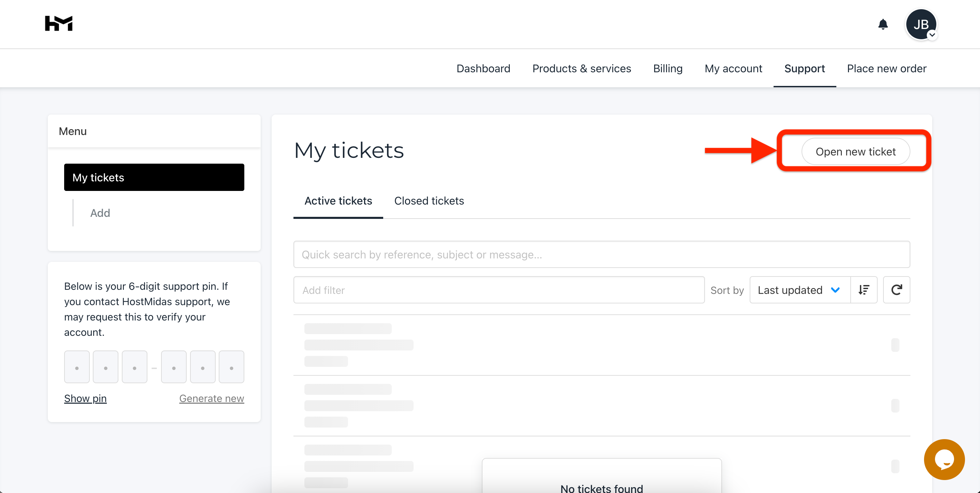Open Products & services menu

(x=581, y=69)
